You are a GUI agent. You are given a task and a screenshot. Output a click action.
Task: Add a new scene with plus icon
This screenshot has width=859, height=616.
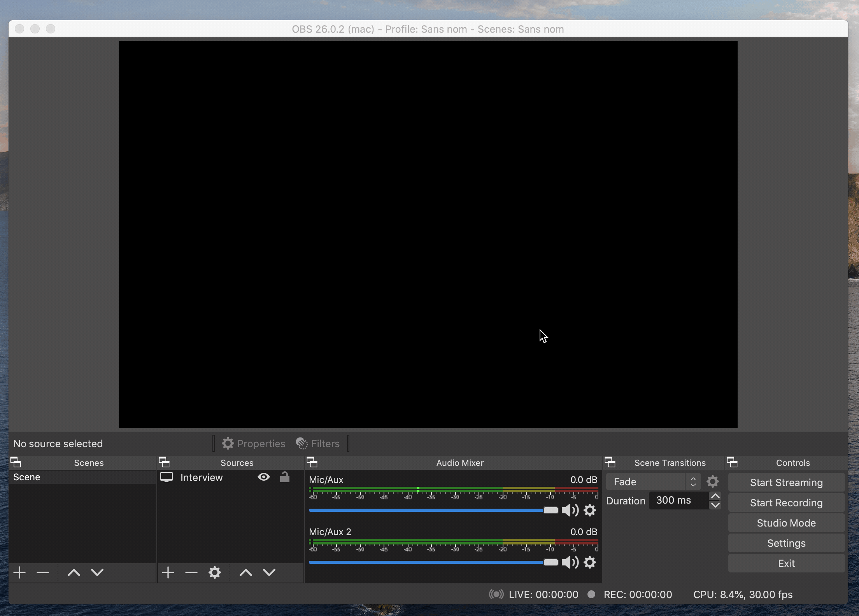click(19, 572)
